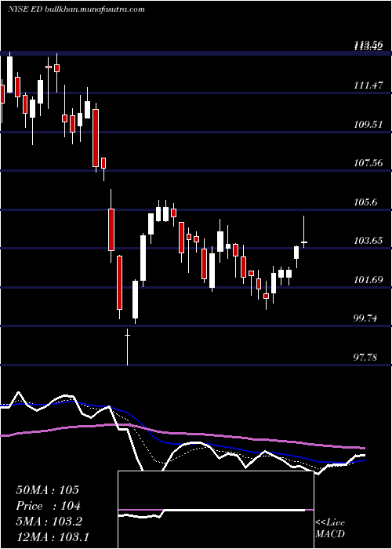The height and width of the screenshot is (549, 392).
Task: Click the 50MA : 105 readout
Action: (x=47, y=490)
